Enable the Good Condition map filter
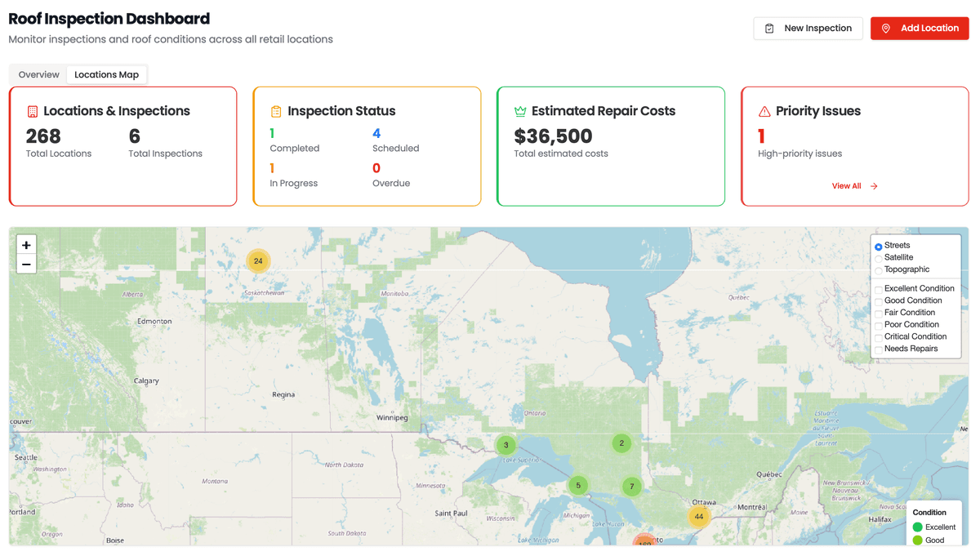Viewport: 980px width, 556px height. (878, 300)
